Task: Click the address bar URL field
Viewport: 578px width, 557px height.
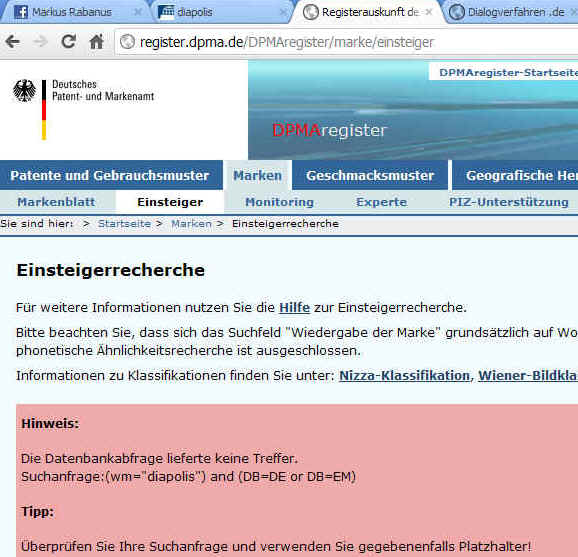Action: [347, 42]
